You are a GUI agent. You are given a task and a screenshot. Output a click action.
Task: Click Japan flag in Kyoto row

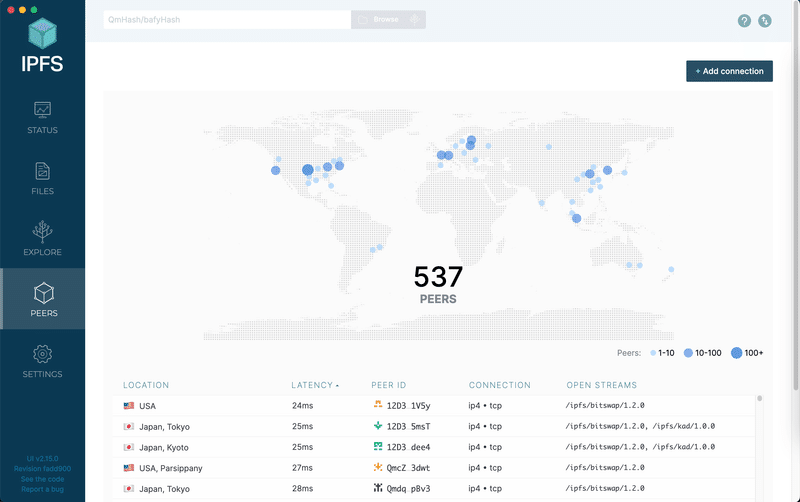pyautogui.click(x=129, y=447)
